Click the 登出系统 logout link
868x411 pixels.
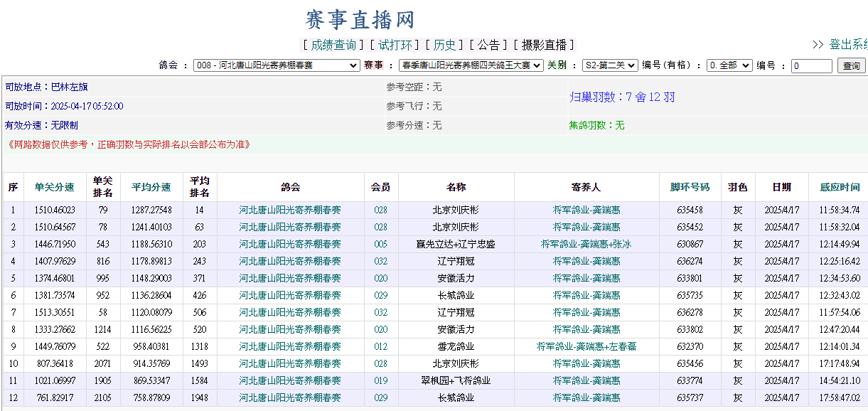point(847,45)
